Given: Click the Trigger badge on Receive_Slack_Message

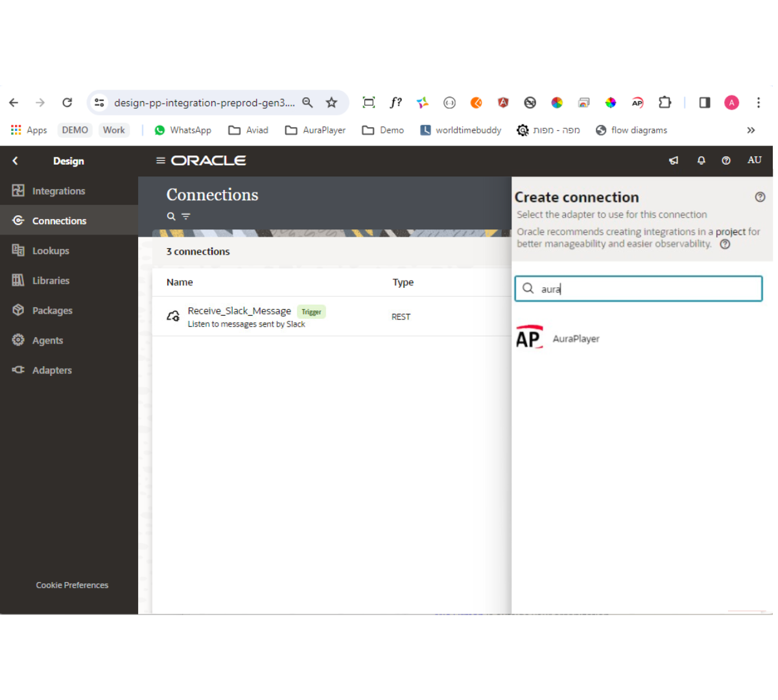Looking at the screenshot, I should coord(311,312).
